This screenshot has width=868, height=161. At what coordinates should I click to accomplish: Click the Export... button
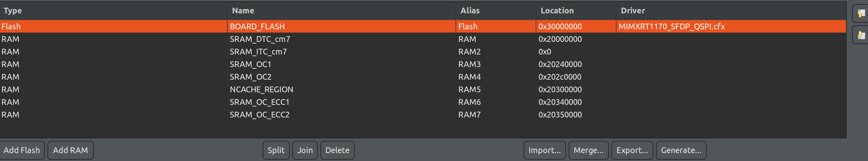(x=632, y=150)
